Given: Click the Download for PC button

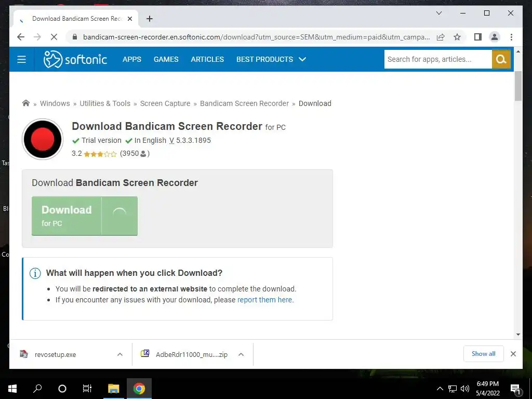Looking at the screenshot, I should (85, 216).
